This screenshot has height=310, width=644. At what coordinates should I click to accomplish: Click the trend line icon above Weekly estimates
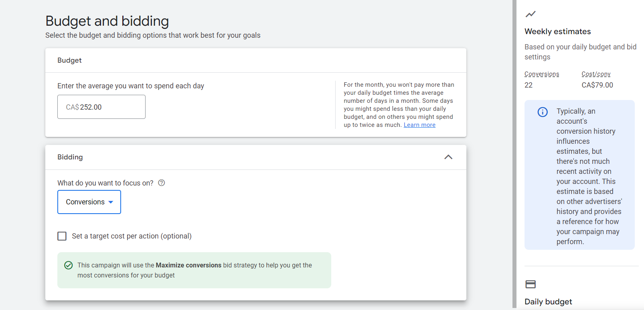pos(531,14)
